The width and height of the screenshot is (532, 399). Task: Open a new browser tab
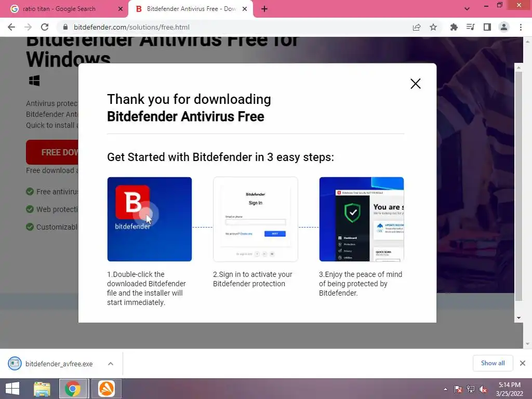click(x=264, y=9)
